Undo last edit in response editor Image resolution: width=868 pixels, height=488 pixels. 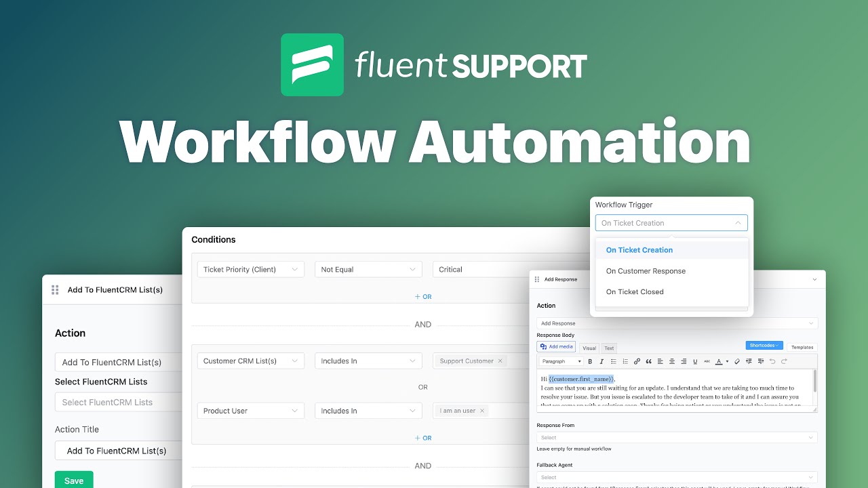click(772, 361)
